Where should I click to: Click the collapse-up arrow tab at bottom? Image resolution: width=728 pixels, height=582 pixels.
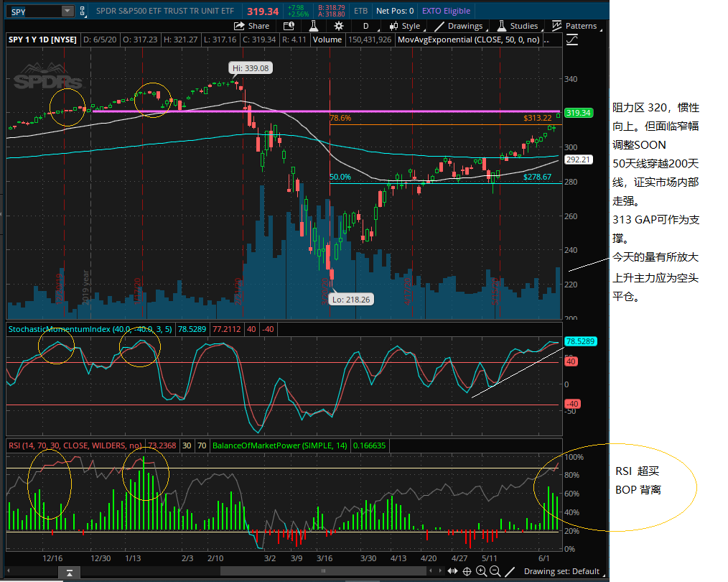click(69, 573)
